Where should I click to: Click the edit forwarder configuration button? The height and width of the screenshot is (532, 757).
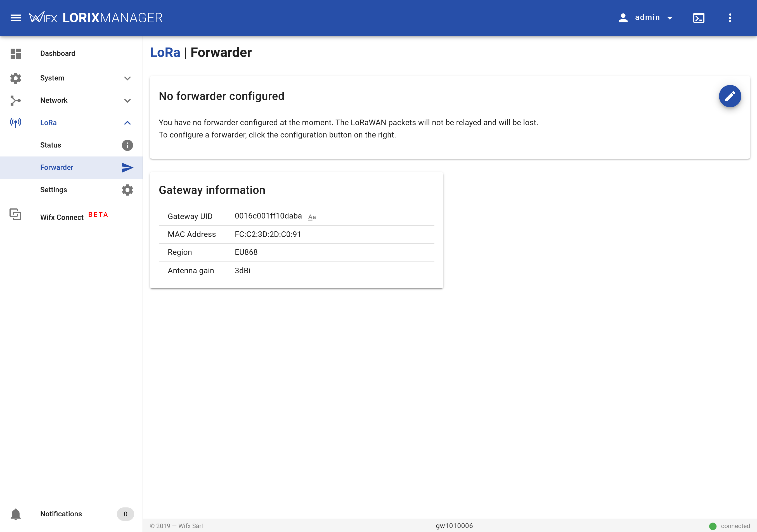(729, 96)
